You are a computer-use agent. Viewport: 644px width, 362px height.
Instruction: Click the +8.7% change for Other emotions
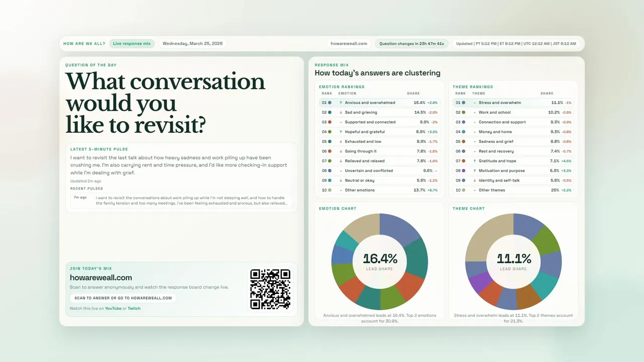click(x=432, y=190)
